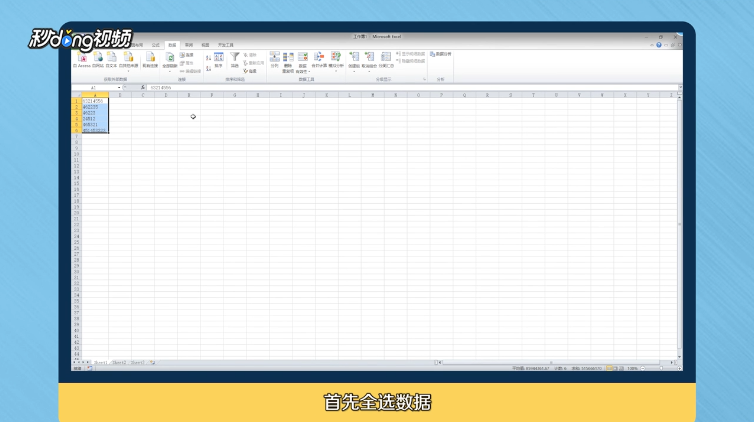Select cell A1 with 10214556
Screen dimensions: 754x422
(95, 101)
